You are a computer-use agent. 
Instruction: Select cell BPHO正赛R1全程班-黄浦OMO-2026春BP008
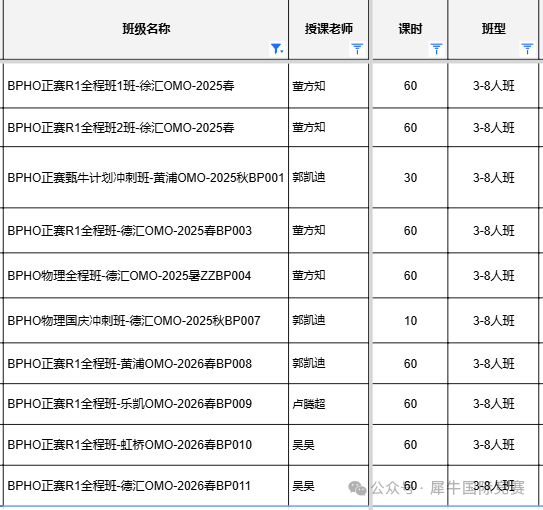(x=146, y=363)
